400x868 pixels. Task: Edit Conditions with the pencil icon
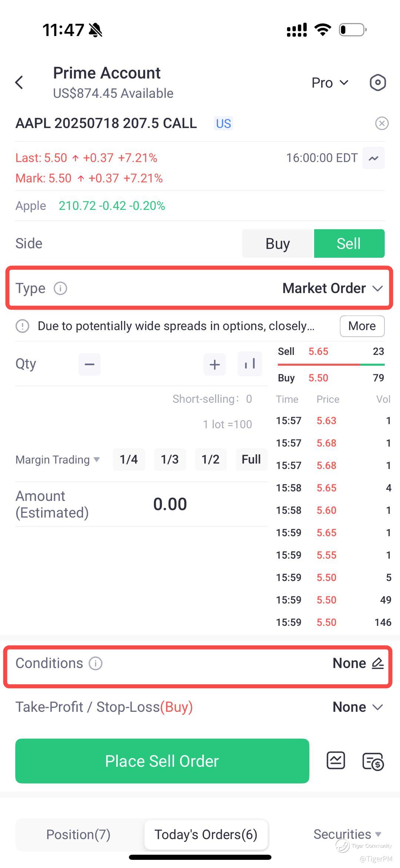(377, 663)
